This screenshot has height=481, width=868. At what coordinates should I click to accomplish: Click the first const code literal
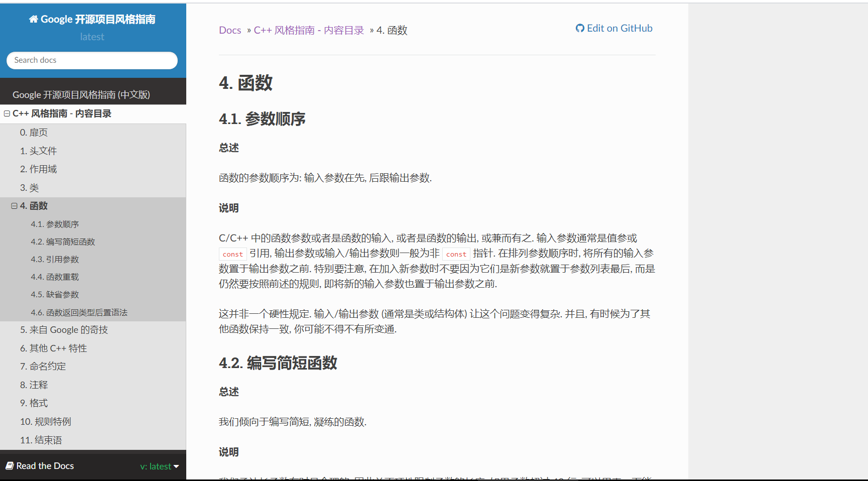(233, 254)
